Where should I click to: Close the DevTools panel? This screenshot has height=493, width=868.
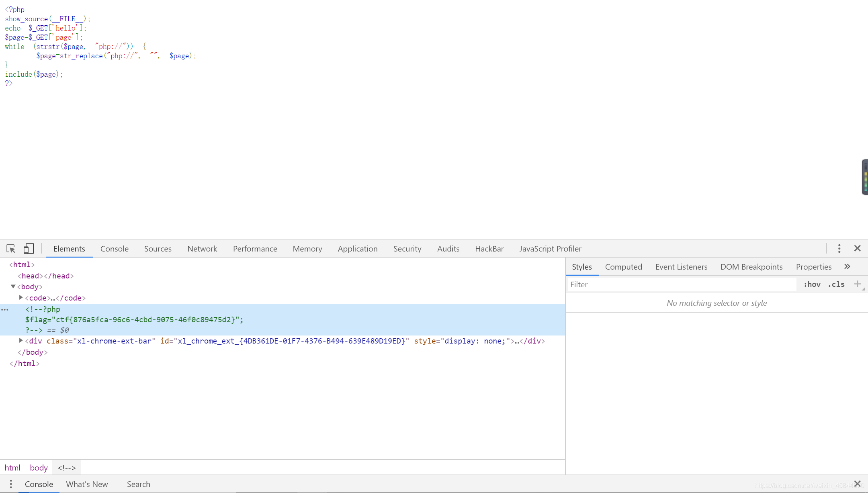point(857,249)
